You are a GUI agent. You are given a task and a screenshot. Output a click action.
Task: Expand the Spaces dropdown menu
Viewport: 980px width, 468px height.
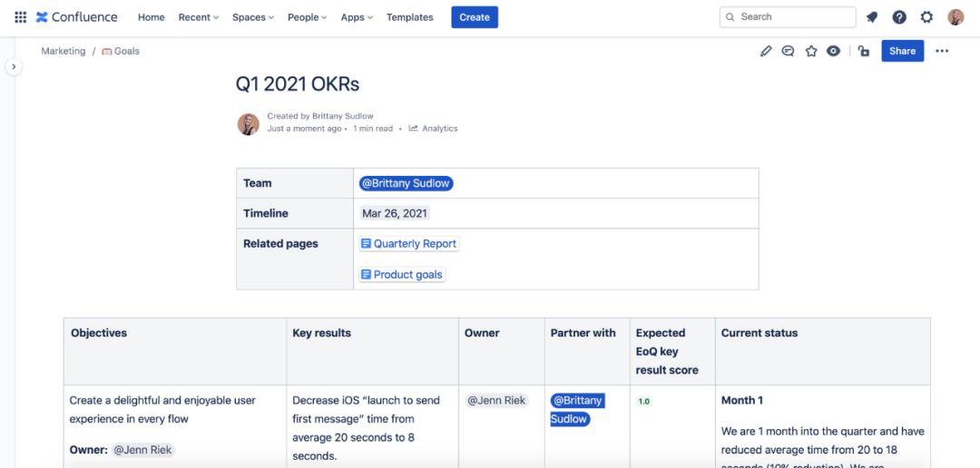253,17
